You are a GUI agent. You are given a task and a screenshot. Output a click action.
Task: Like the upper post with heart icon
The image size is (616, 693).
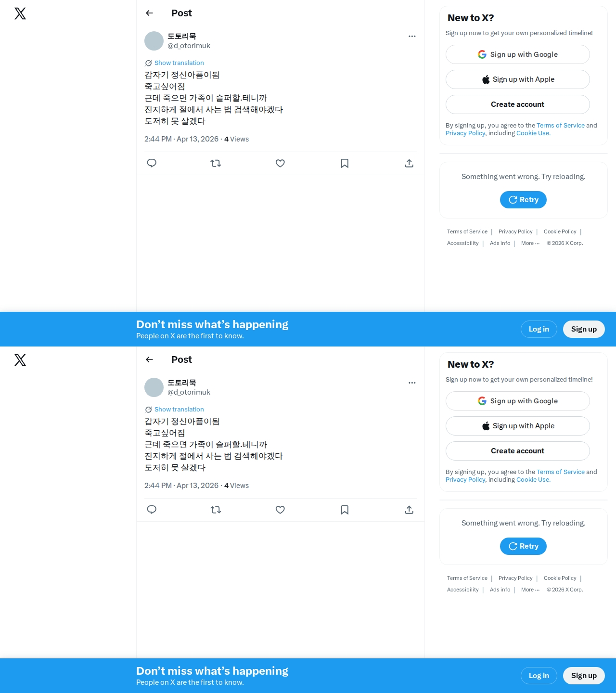[x=280, y=163]
